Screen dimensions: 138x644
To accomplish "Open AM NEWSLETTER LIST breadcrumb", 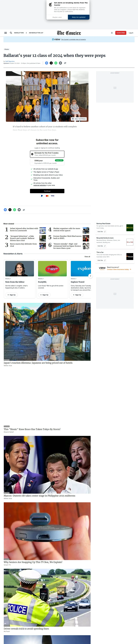I will 36,33.
